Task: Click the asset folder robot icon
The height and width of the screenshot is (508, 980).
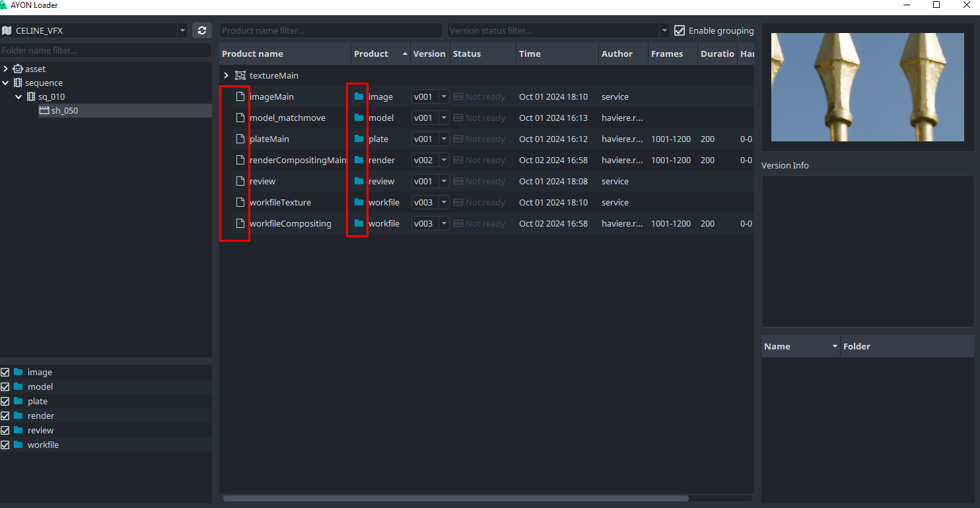Action: (x=18, y=69)
